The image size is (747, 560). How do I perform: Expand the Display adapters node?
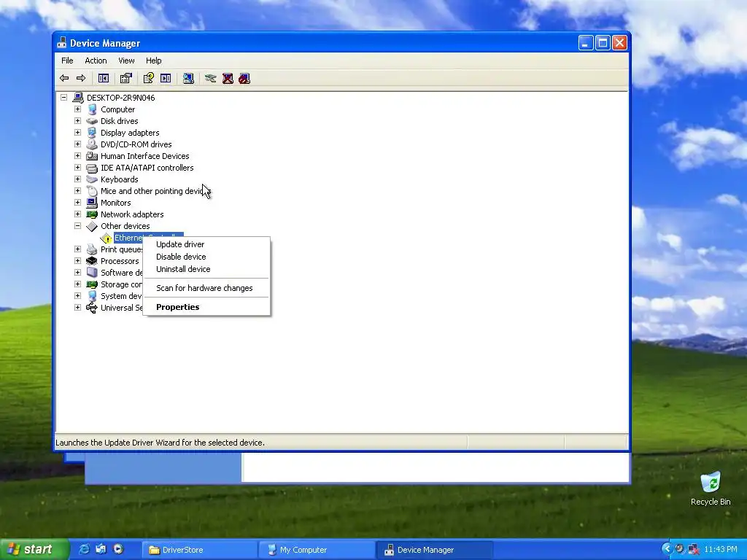coord(77,133)
